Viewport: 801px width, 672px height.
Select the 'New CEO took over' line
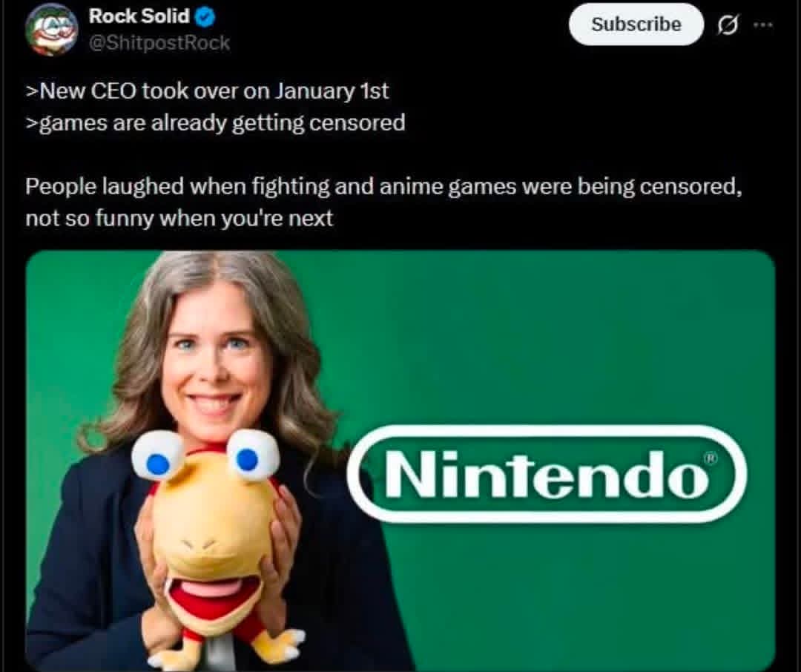pyautogui.click(x=207, y=91)
